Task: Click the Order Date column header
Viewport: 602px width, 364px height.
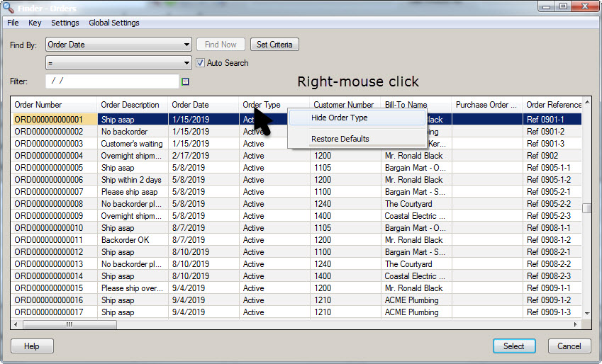Action: pos(204,105)
